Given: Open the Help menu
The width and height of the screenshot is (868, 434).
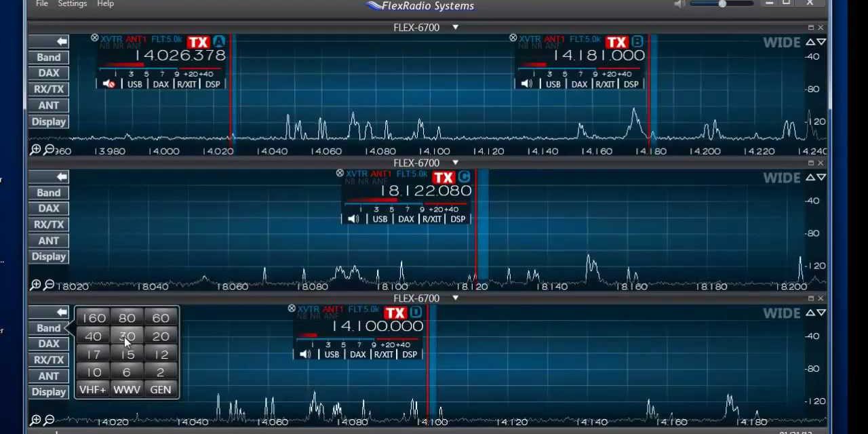Looking at the screenshot, I should 105,4.
